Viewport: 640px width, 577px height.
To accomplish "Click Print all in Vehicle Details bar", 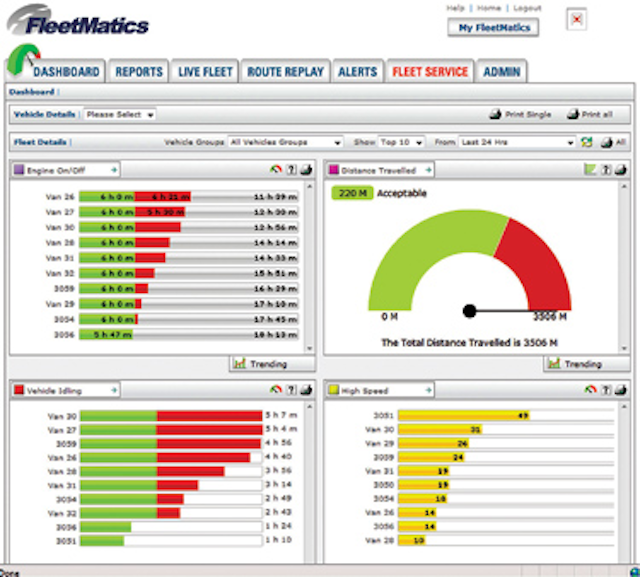I will pyautogui.click(x=590, y=114).
